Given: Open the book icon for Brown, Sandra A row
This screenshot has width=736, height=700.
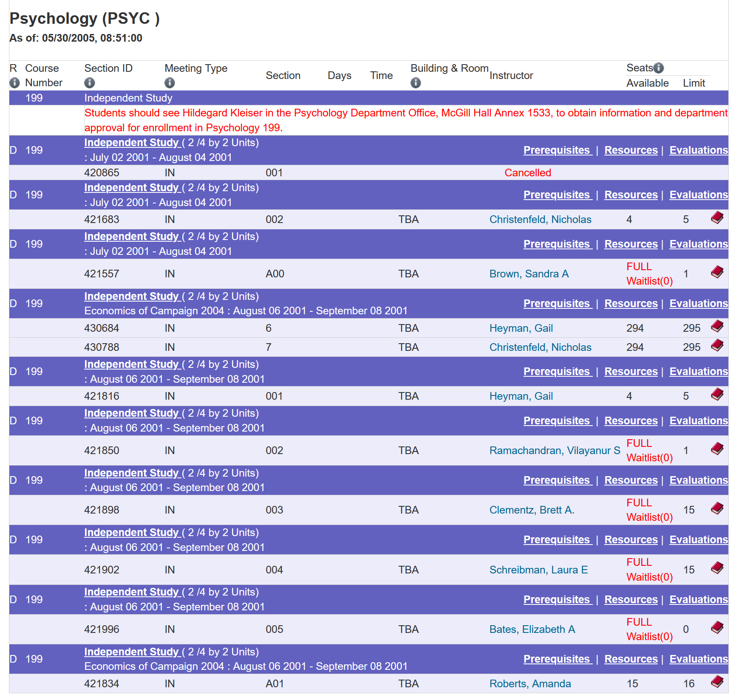Looking at the screenshot, I should (717, 272).
